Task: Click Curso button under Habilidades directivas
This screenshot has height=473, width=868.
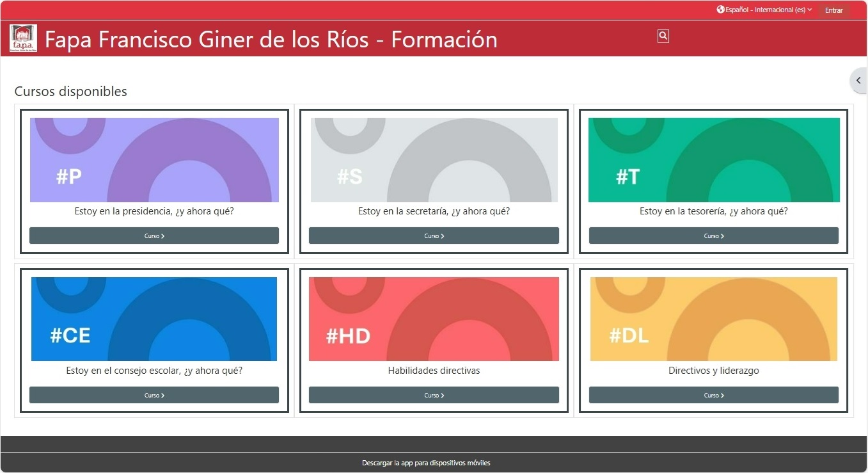Action: tap(434, 395)
